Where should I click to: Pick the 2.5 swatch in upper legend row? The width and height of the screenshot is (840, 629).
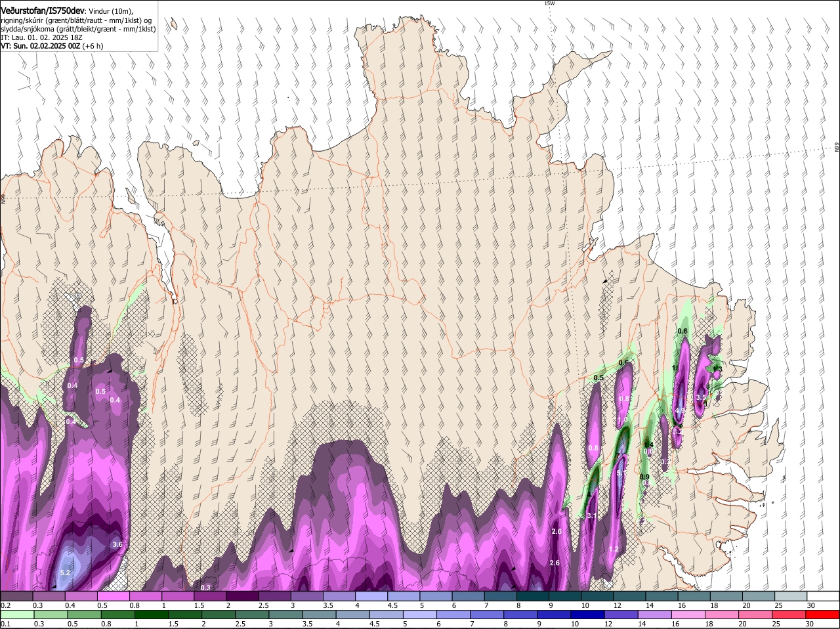274,596
